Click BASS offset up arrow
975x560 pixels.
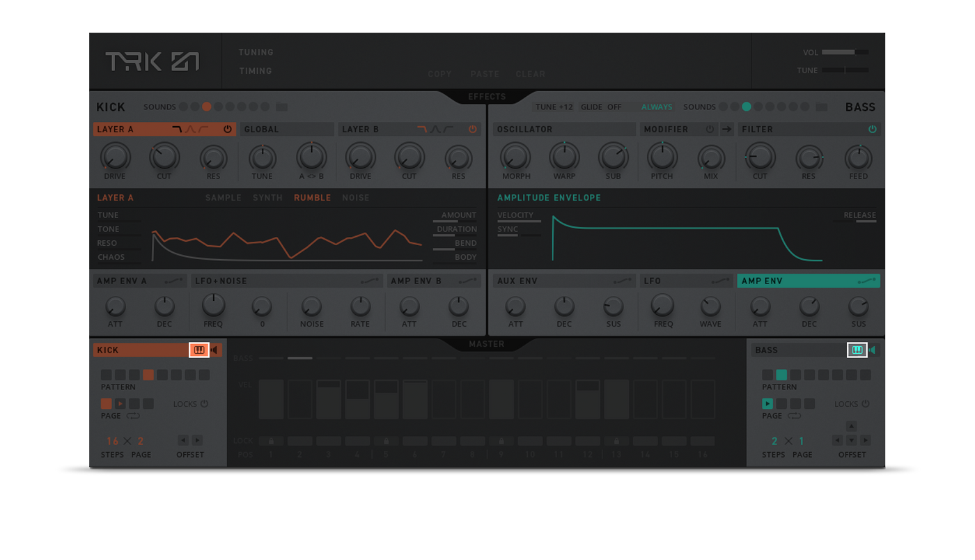click(851, 426)
